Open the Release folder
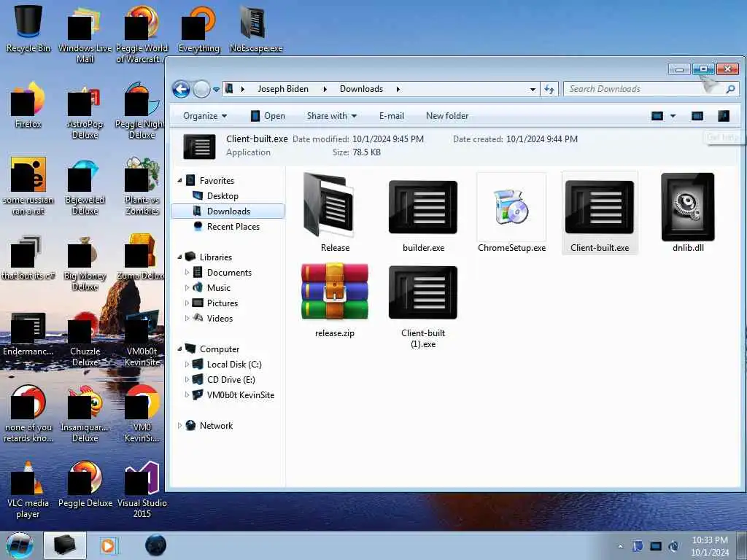This screenshot has width=747, height=560. tap(335, 212)
